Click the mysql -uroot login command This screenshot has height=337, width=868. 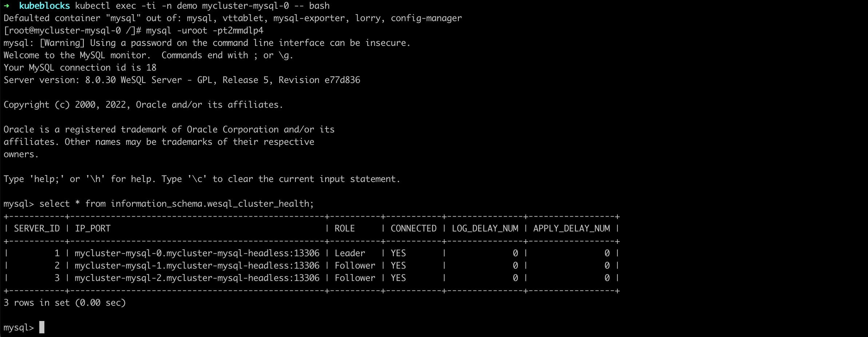pos(204,31)
